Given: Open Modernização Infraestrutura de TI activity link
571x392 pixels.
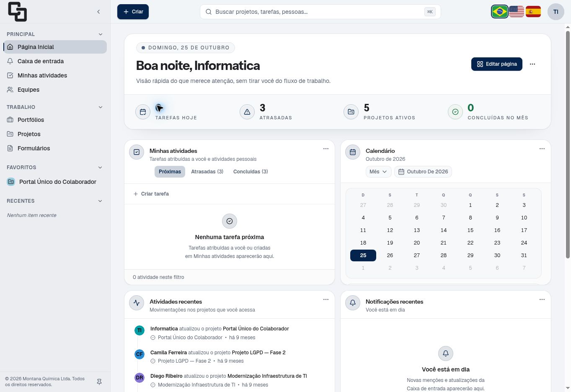Looking at the screenshot, I should coord(268,376).
